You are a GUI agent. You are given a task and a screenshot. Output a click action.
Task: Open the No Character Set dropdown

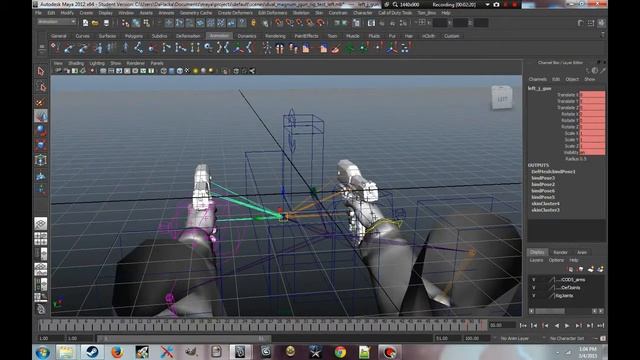[x=567, y=338]
